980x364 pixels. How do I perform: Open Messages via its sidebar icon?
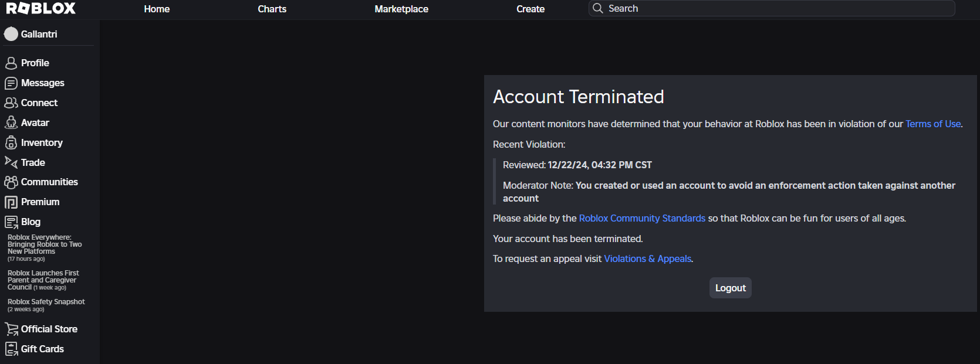[11, 83]
